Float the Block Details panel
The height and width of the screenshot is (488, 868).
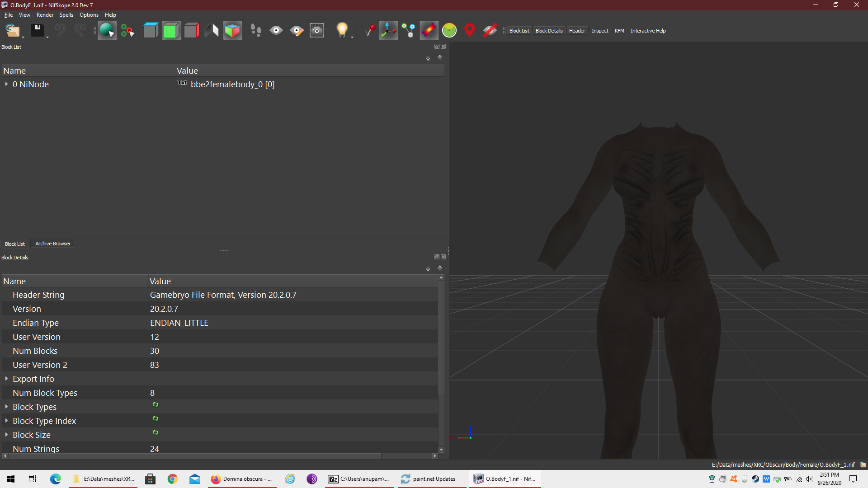tap(437, 257)
